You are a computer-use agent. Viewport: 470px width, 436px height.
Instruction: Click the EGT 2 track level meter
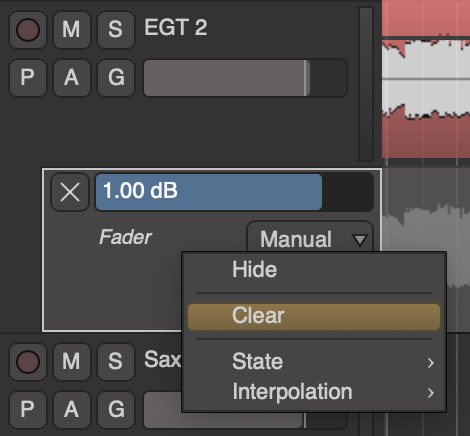pos(366,84)
